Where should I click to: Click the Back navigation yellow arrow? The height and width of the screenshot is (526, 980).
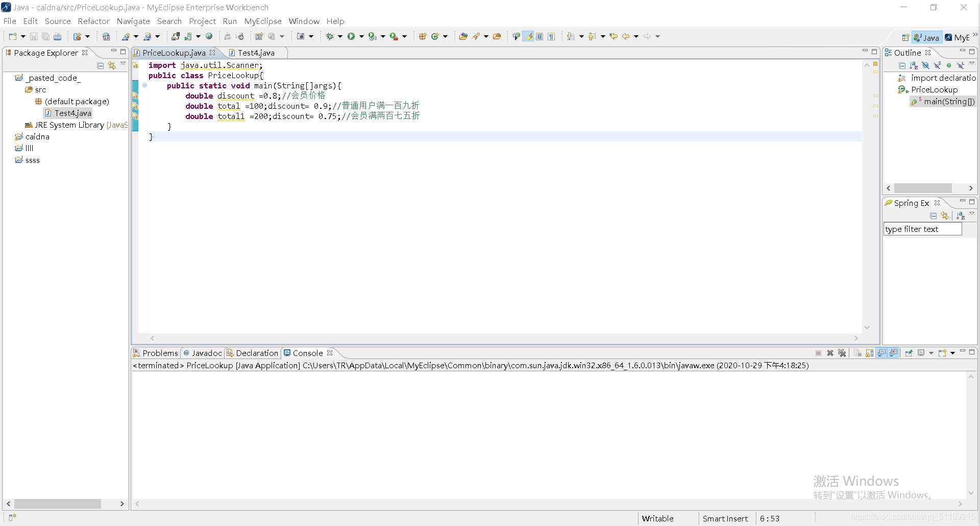click(x=626, y=36)
